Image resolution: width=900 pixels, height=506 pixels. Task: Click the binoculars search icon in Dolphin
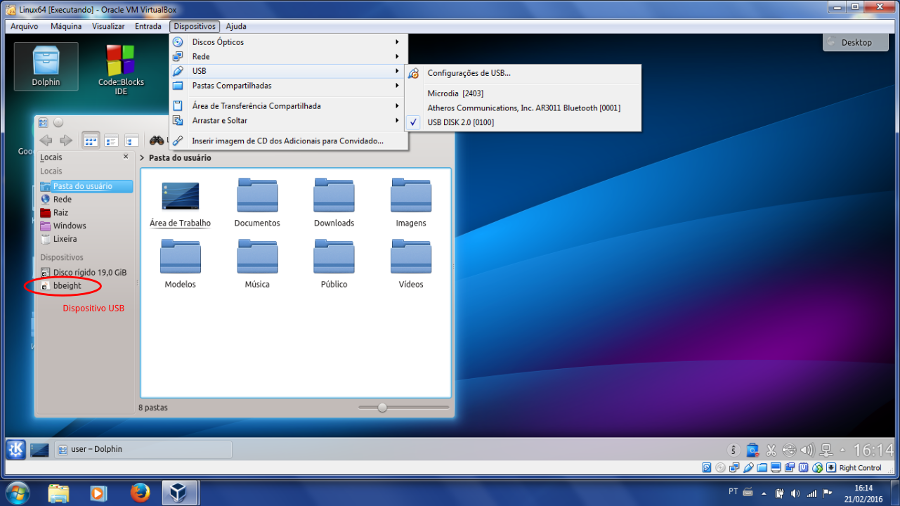[x=156, y=140]
